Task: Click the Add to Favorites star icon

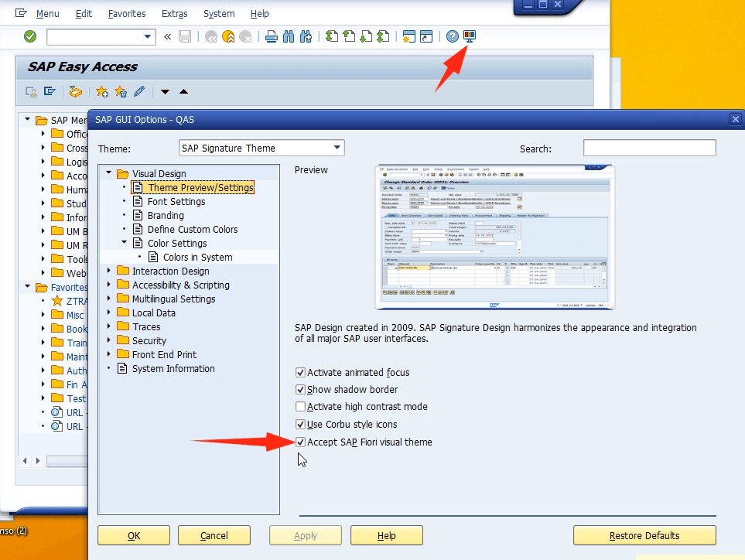Action: click(x=101, y=92)
